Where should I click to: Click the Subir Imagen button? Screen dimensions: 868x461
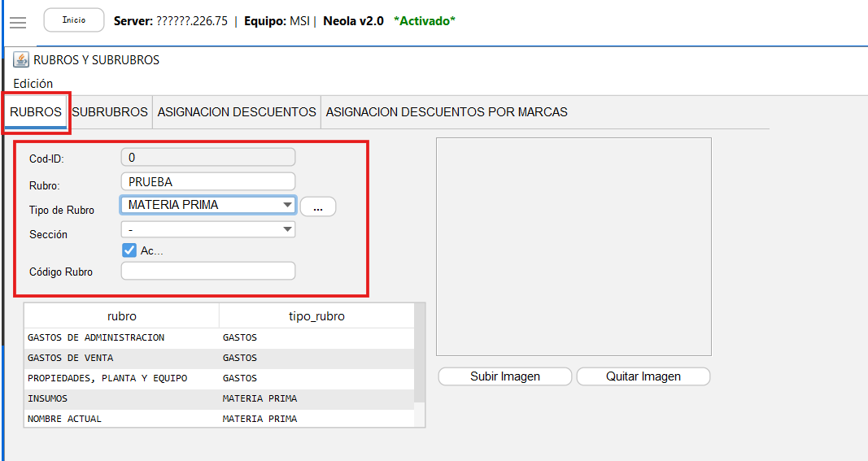coord(505,376)
